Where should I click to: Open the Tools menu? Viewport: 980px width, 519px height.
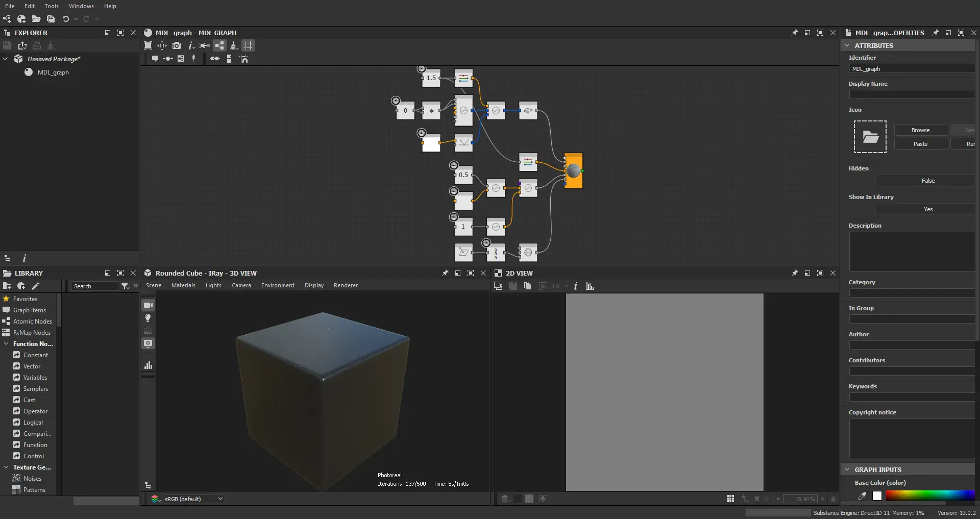click(52, 6)
